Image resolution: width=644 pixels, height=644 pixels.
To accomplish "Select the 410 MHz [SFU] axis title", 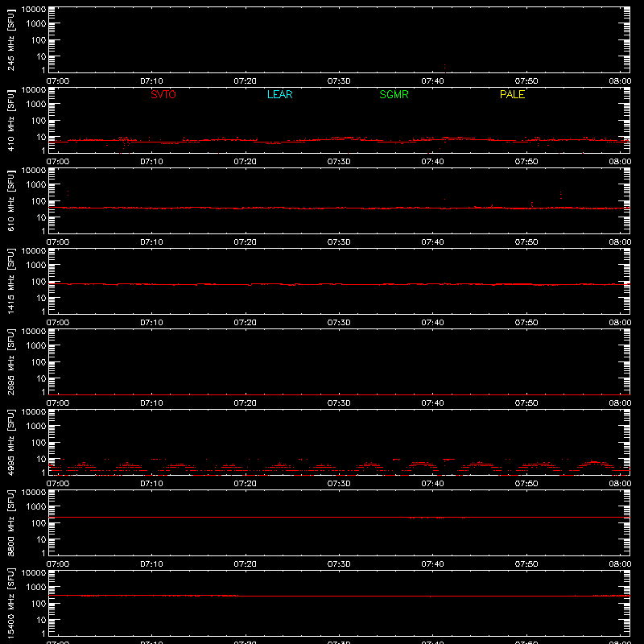I will pyautogui.click(x=10, y=120).
